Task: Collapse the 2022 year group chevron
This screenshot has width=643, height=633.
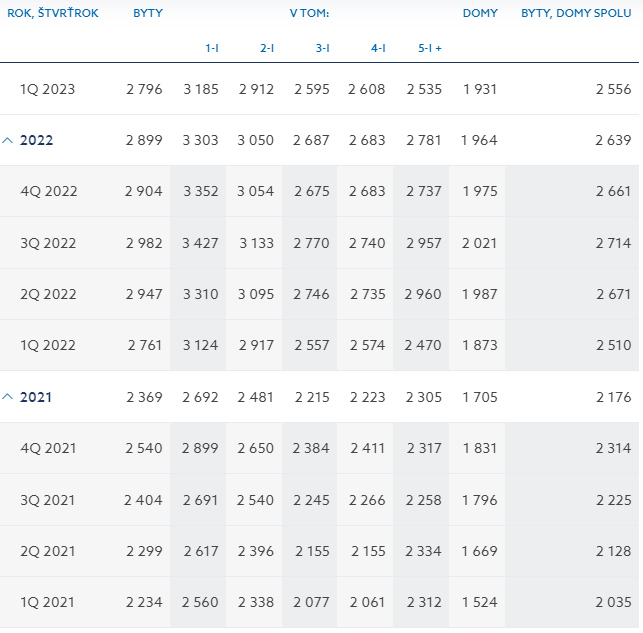Action: [x=8, y=141]
